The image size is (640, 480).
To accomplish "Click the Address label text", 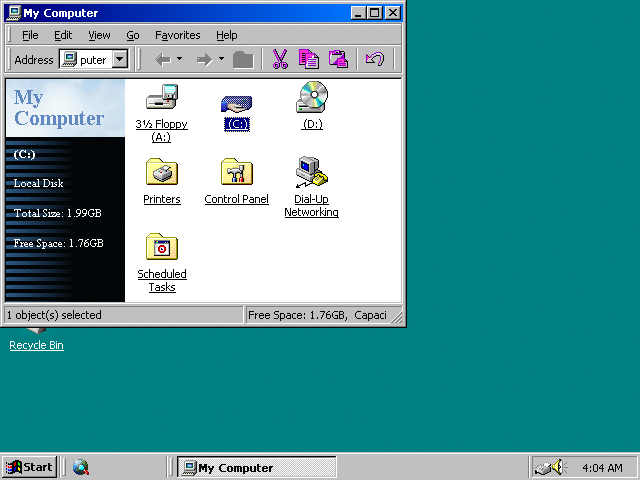I will coord(34,60).
